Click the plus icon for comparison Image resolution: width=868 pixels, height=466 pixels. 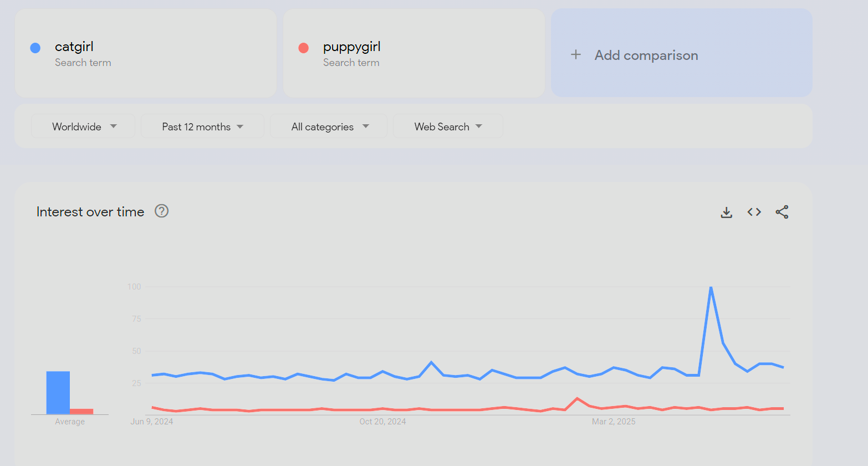point(576,54)
